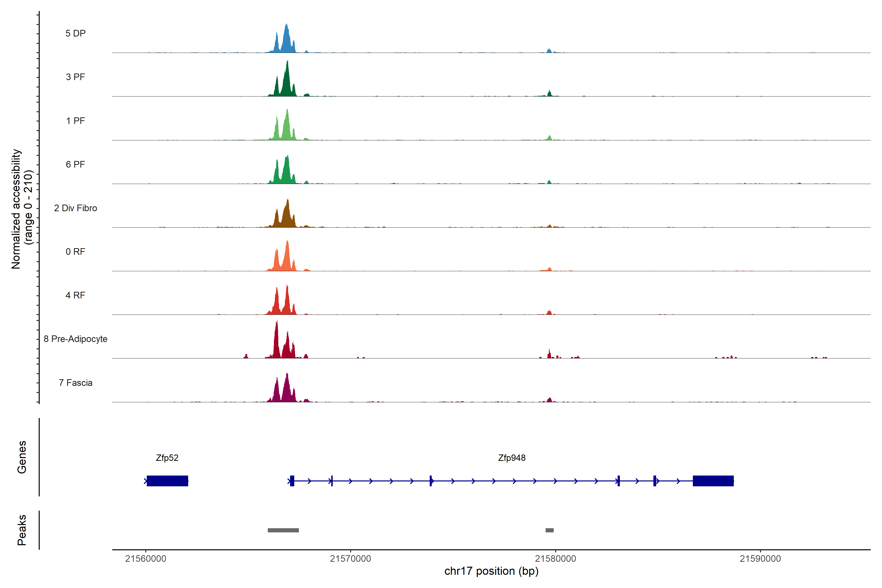This screenshot has width=882, height=588.
Task: Click the Zfp52 gene exon block
Action: (x=167, y=481)
